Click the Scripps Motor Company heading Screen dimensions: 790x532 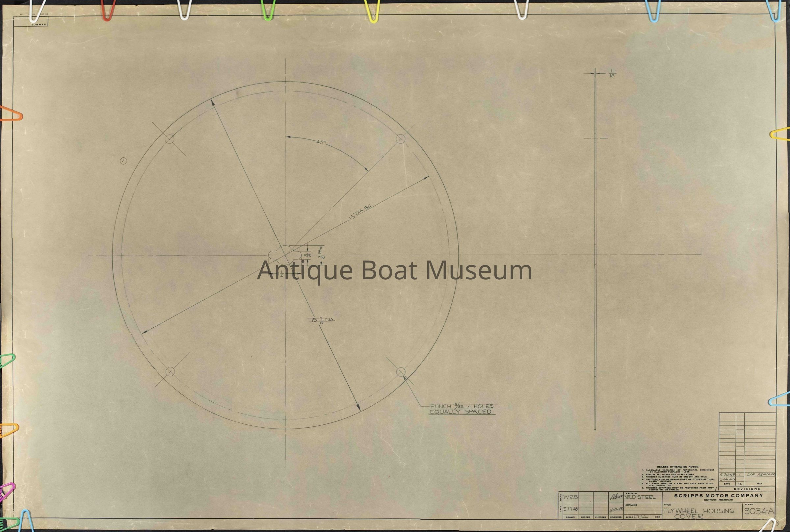click(x=718, y=495)
